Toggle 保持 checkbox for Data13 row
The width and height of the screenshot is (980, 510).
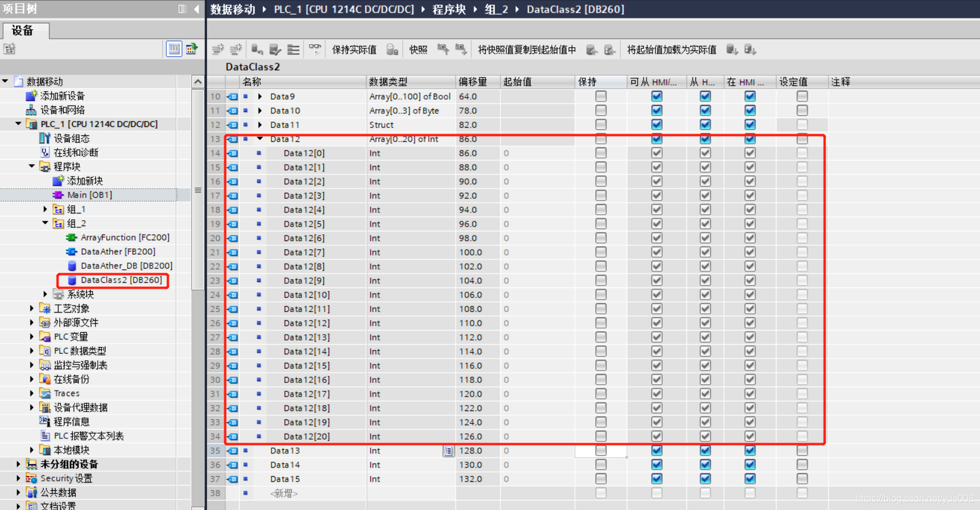click(x=601, y=451)
